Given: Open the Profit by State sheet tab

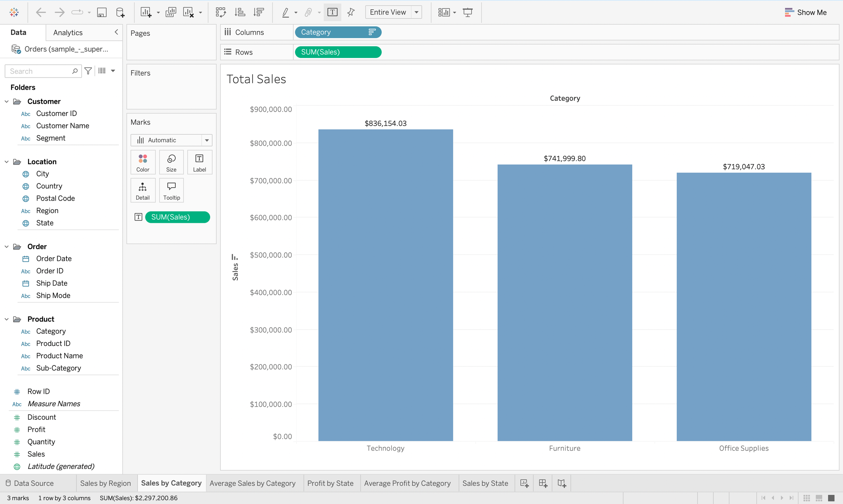Looking at the screenshot, I should tap(330, 483).
